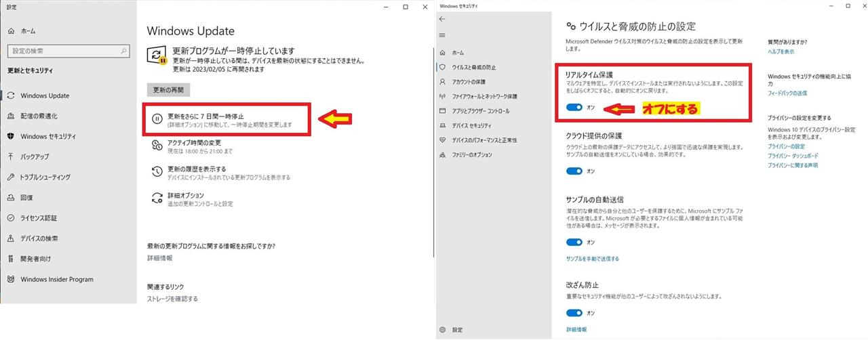Click the 詳細オプション entry text
The height and width of the screenshot is (340, 868).
click(x=186, y=195)
